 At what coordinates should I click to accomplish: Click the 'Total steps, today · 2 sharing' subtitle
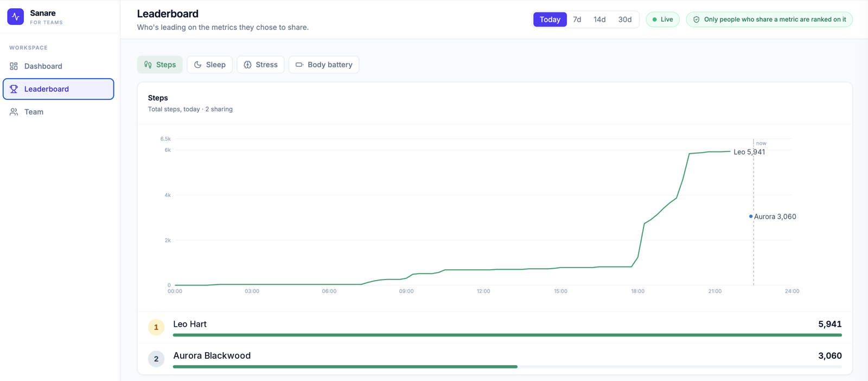190,109
